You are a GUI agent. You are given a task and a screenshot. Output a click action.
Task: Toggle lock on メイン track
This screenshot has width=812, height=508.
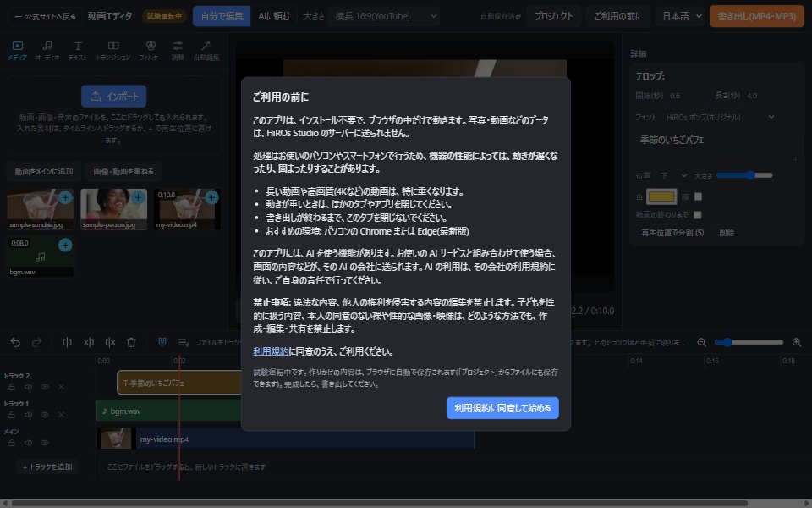11,443
